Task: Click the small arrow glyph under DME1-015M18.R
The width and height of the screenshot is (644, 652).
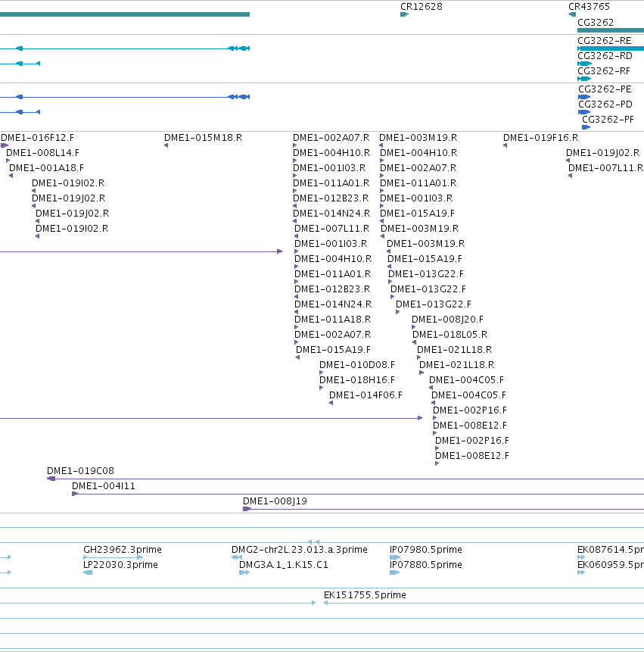Action: coord(166,145)
